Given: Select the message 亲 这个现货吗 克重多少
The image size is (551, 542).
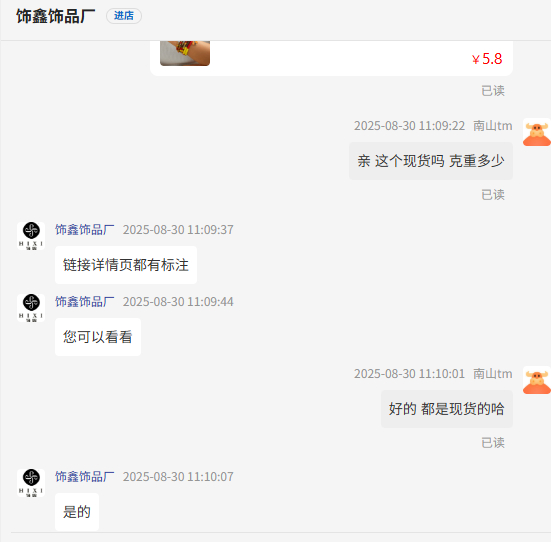Looking at the screenshot, I should pyautogui.click(x=431, y=161).
